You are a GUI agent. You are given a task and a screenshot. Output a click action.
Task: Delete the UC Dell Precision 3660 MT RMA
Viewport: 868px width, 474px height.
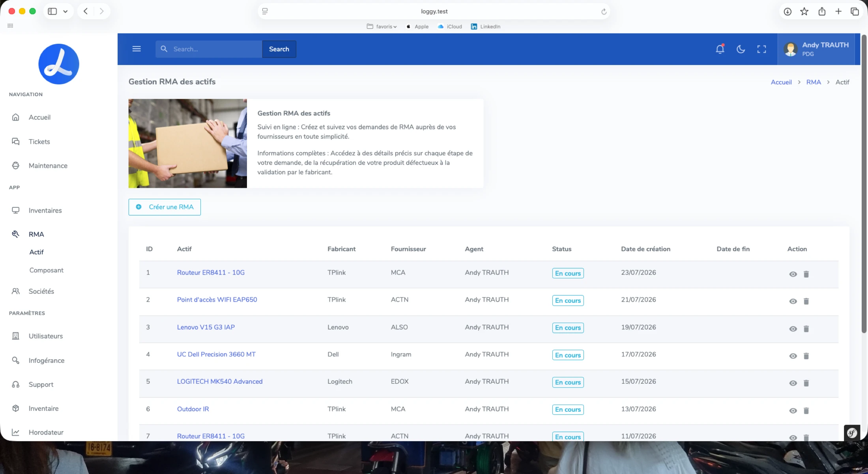click(806, 356)
